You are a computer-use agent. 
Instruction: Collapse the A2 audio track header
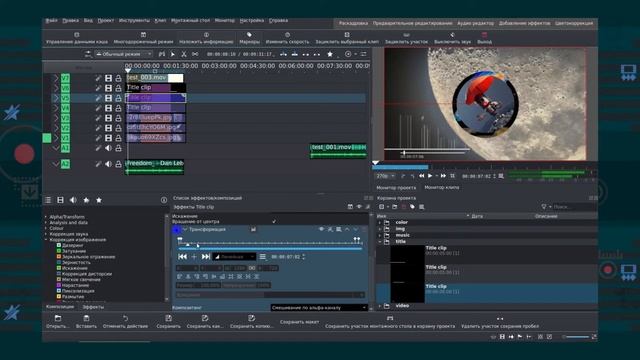pyautogui.click(x=56, y=164)
